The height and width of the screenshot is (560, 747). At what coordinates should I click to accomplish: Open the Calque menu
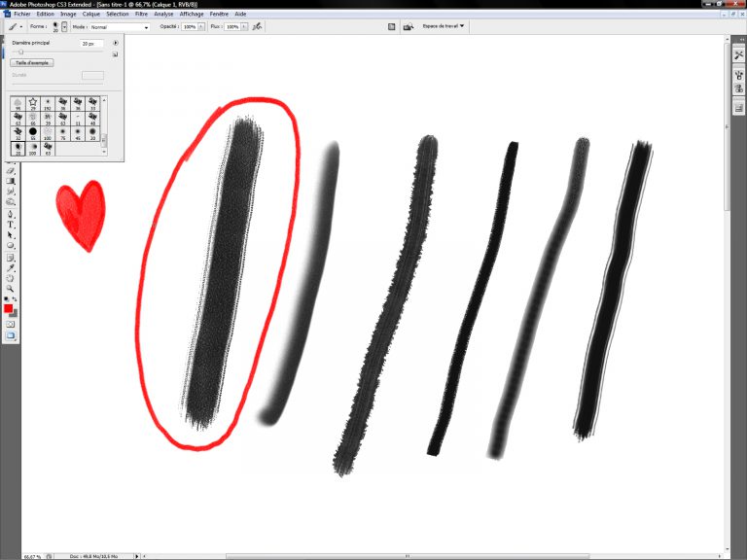pos(91,15)
